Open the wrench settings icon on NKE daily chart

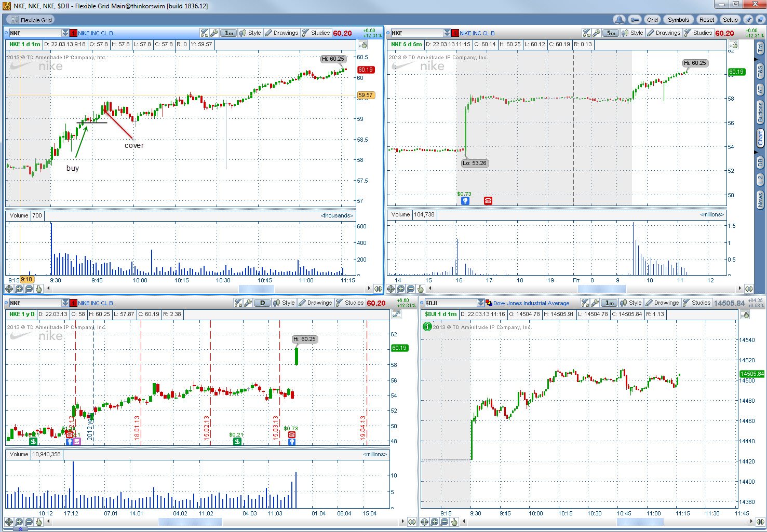click(248, 303)
